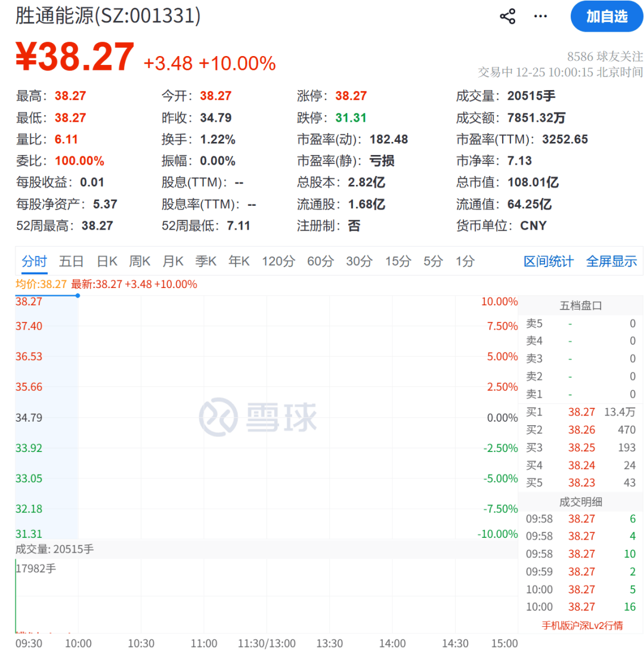This screenshot has width=644, height=653.
Task: Select the 60分 interval view
Action: pos(321,261)
